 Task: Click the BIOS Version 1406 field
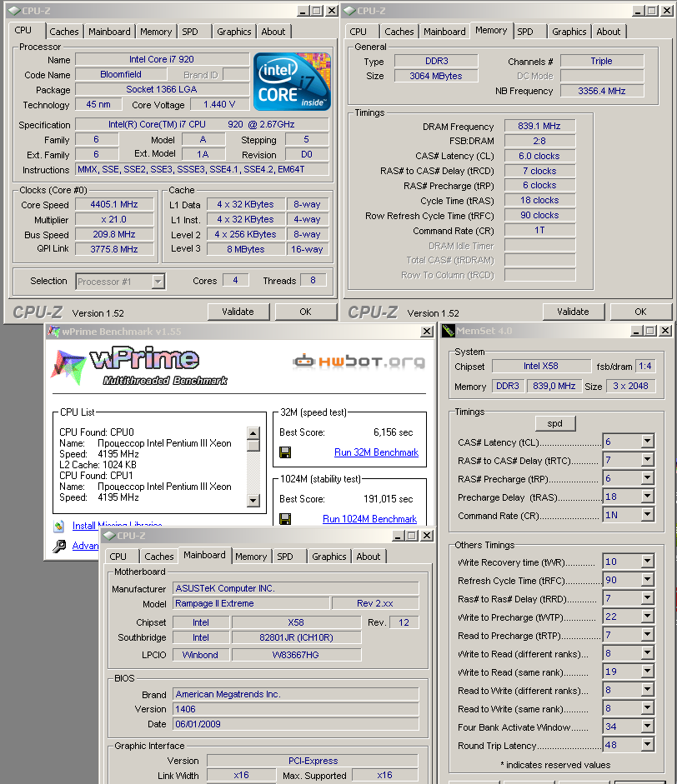[x=296, y=709]
